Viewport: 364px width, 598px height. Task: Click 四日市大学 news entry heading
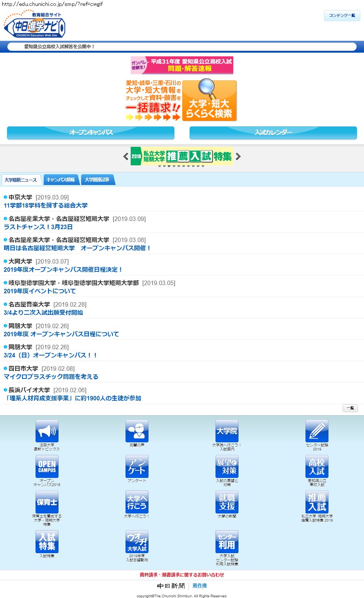click(23, 369)
